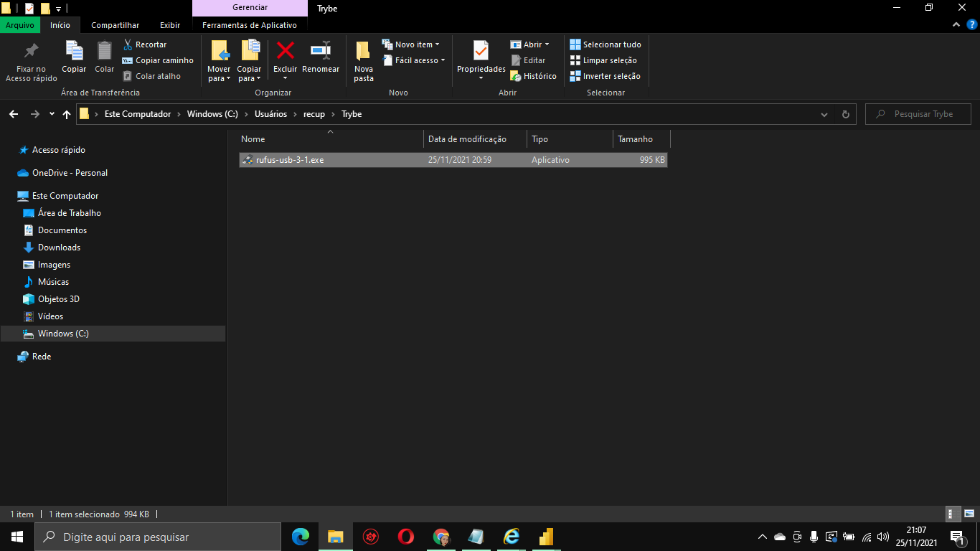Launch Opera from the taskbar
Image resolution: width=980 pixels, height=551 pixels.
(x=405, y=537)
